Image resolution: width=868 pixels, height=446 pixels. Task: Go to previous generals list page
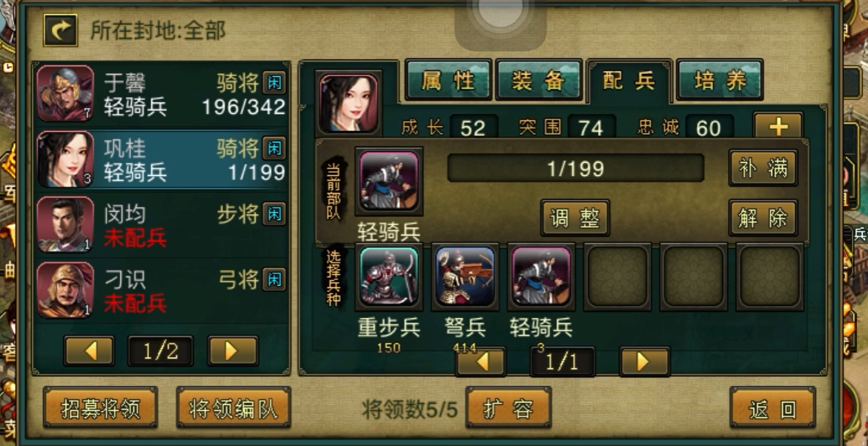[89, 351]
